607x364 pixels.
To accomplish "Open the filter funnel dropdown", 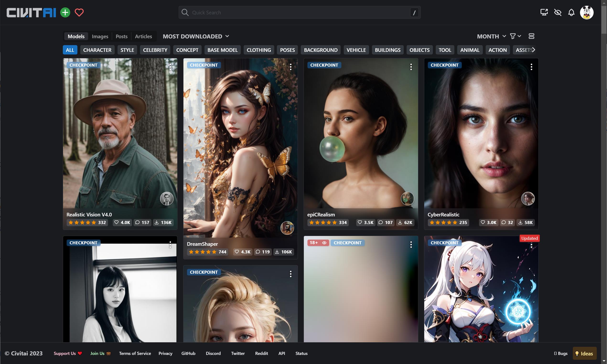I will pyautogui.click(x=516, y=36).
